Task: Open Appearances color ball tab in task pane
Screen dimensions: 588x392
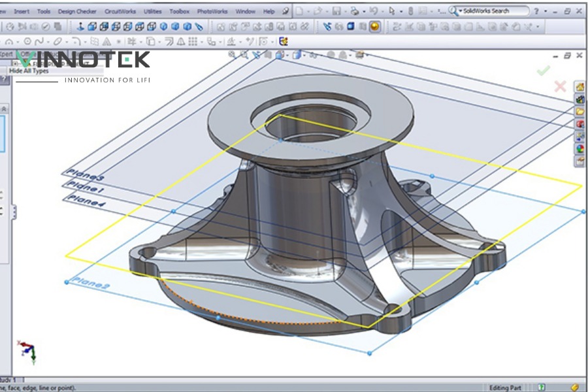Action: 580,149
